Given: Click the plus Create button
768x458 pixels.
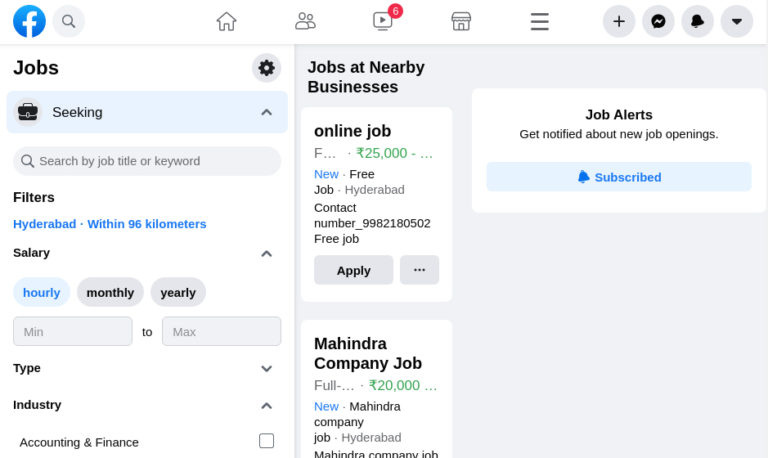Looking at the screenshot, I should 619,21.
